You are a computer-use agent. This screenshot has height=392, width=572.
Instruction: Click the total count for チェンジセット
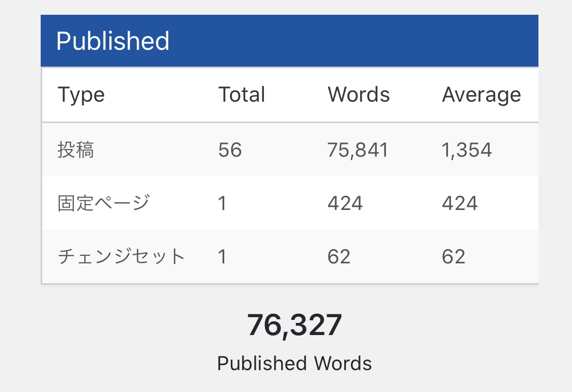222,256
